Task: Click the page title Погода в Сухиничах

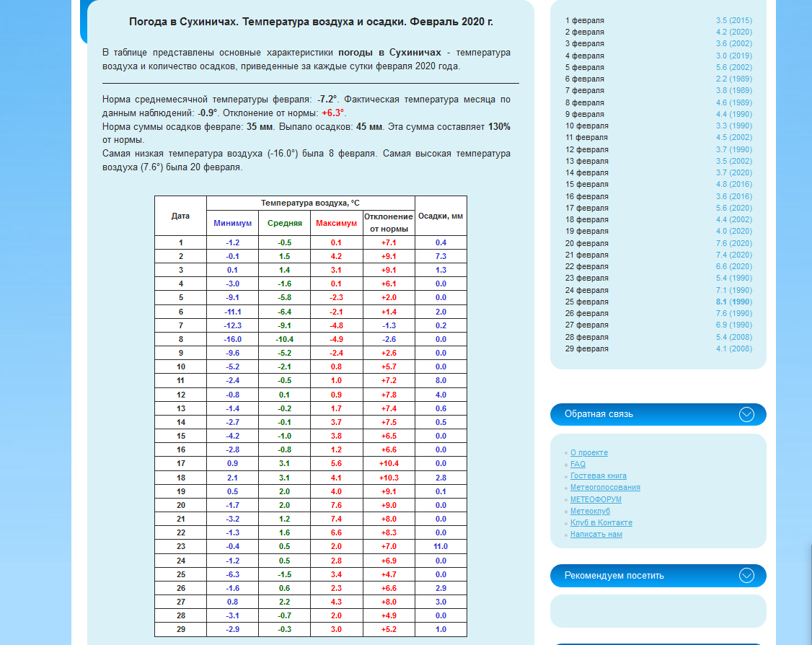Action: (x=311, y=22)
